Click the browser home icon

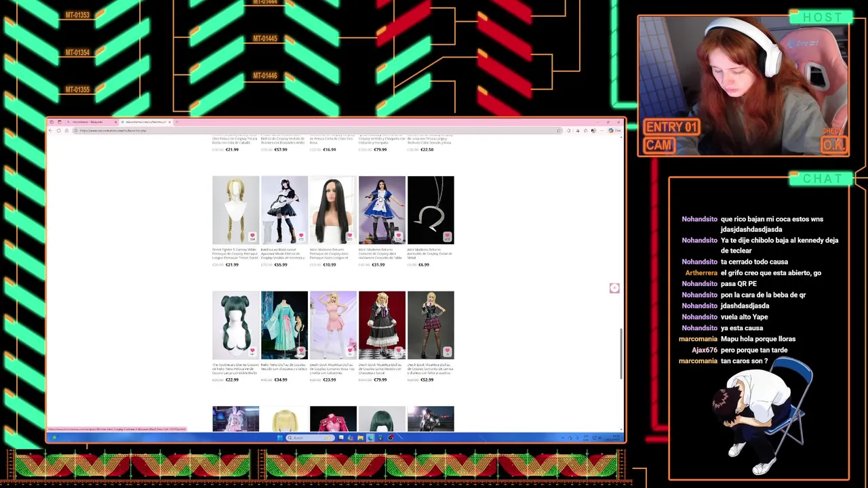(x=66, y=130)
